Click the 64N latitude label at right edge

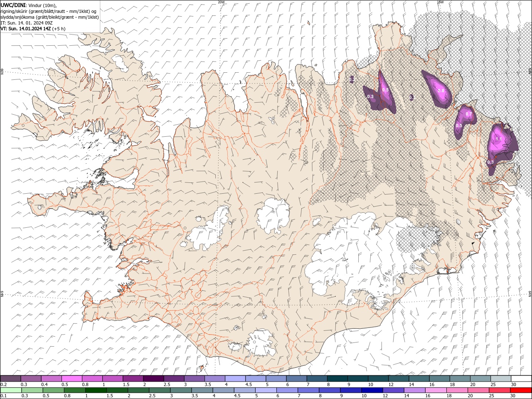(530, 294)
